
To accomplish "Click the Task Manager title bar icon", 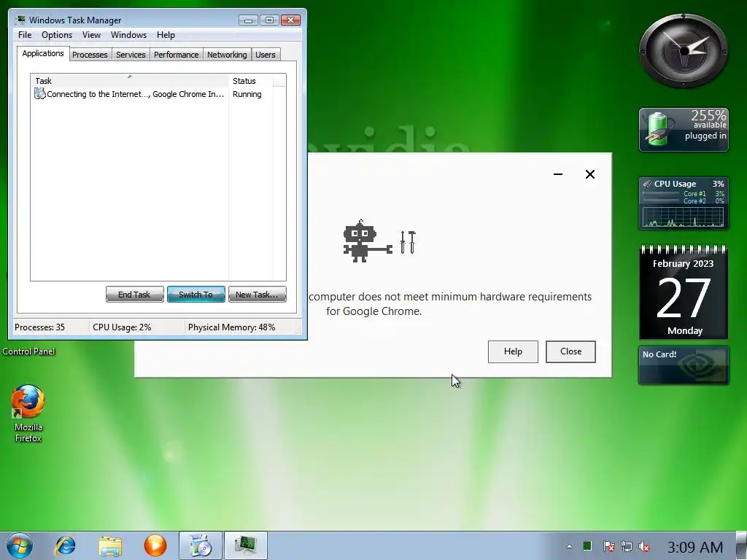I will (x=20, y=20).
